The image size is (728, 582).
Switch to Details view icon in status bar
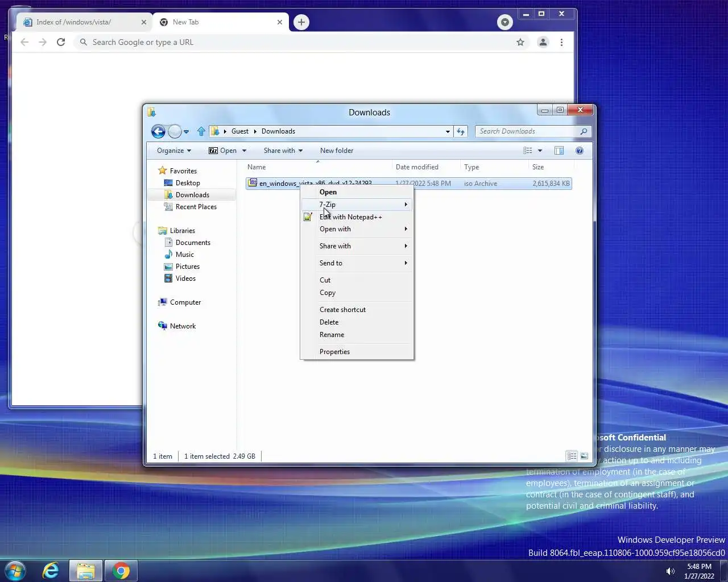point(572,456)
